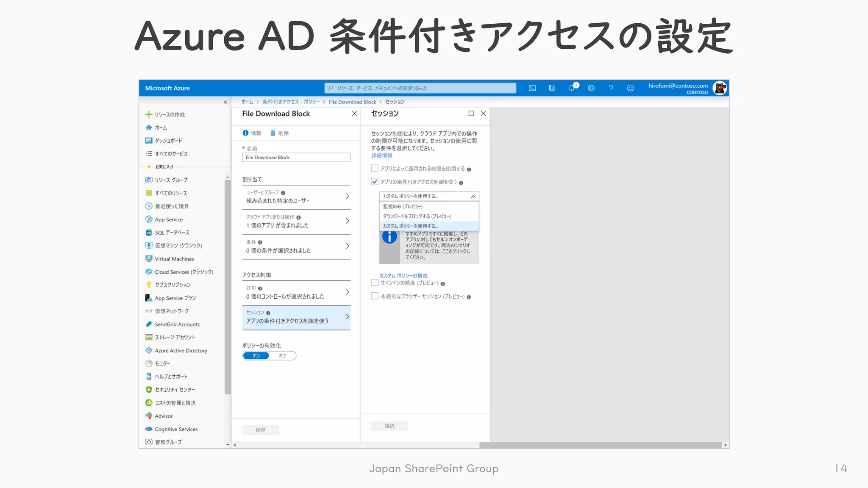Open feedback smiley icon
Screen dimensions: 868x488
[631, 88]
